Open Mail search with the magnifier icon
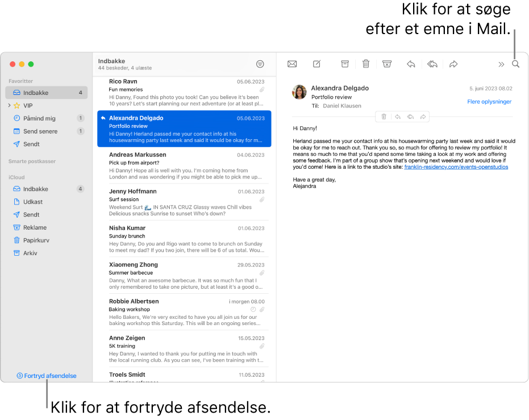The image size is (529, 420). tap(515, 64)
